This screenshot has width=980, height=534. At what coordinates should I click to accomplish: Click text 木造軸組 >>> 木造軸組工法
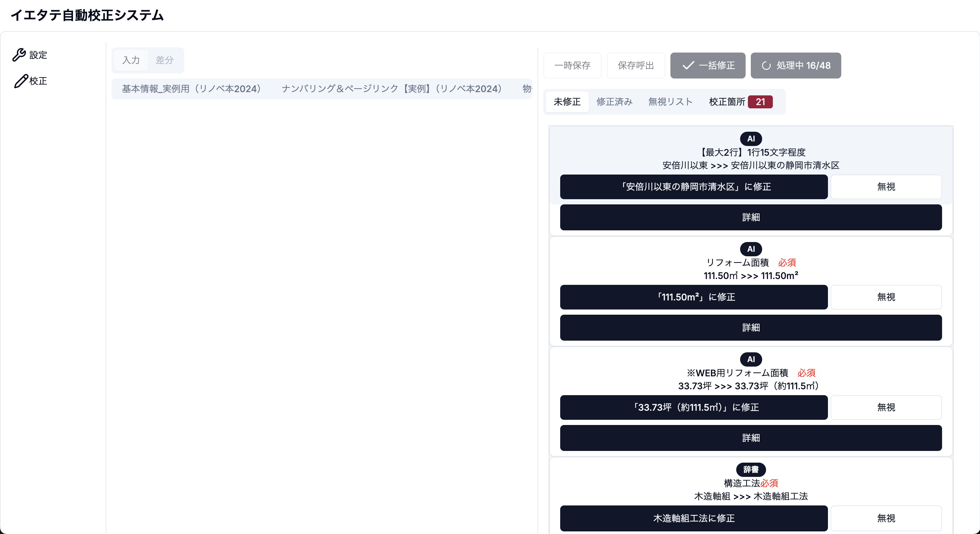(750, 496)
